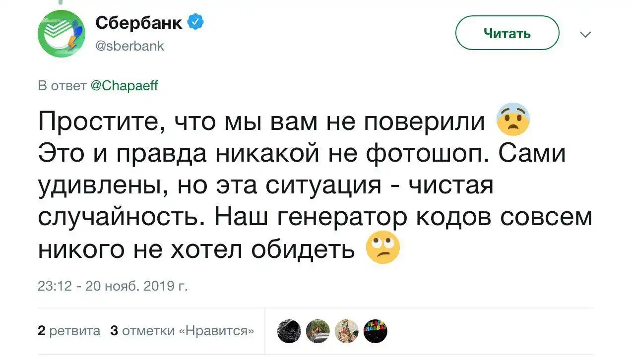Open the beige illustrated liker avatar
Screen dimensions: 631x364
346,331
